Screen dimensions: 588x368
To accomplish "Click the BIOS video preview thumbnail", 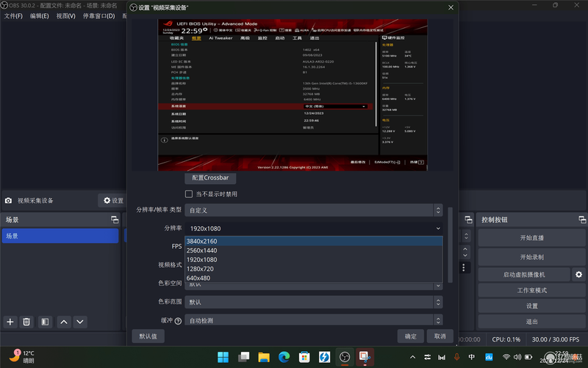I will (293, 95).
